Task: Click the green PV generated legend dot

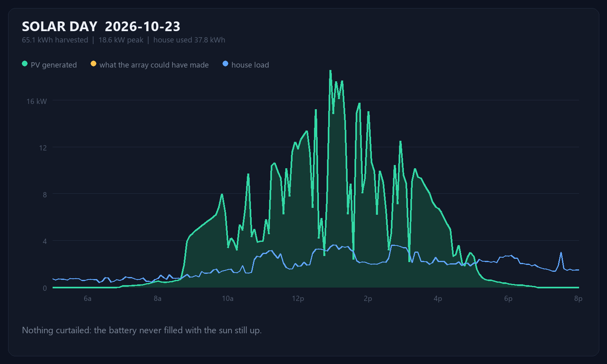Action: [25, 64]
